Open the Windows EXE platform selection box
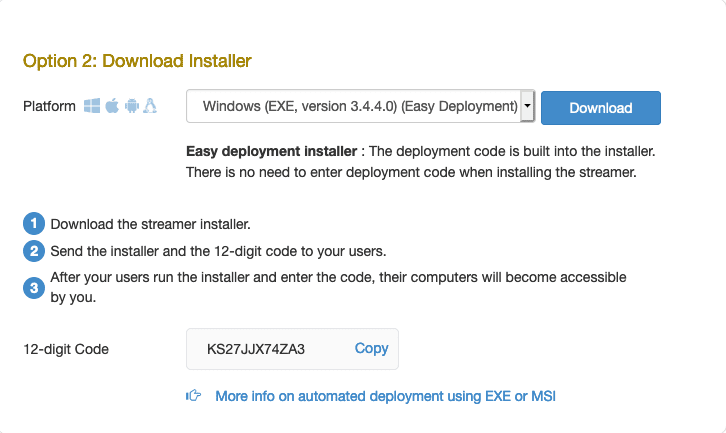Viewport: 726px width, 433px height. click(x=360, y=107)
